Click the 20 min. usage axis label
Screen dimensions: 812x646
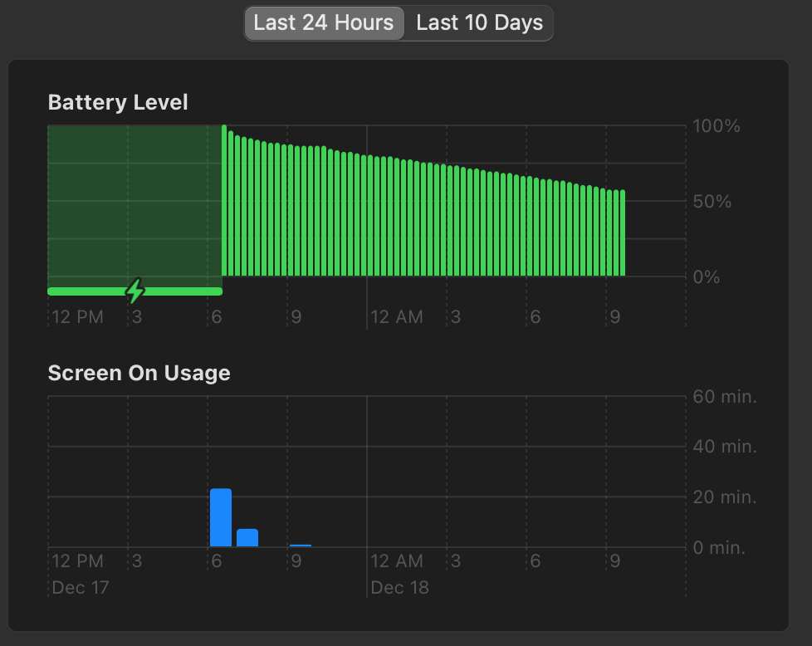click(725, 497)
